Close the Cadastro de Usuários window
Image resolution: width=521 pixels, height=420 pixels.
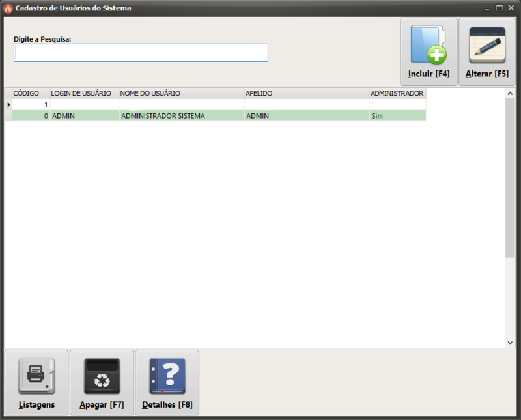[511, 8]
